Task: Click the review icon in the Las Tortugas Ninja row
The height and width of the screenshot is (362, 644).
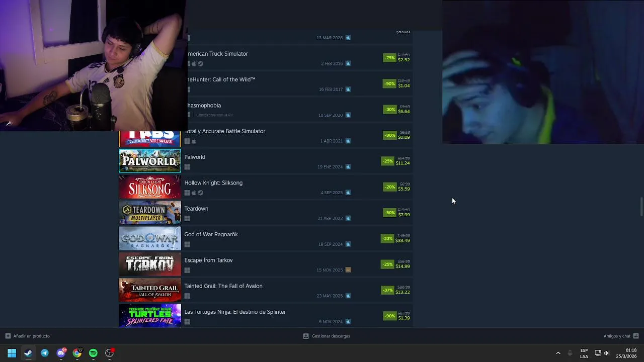Action: (348, 322)
